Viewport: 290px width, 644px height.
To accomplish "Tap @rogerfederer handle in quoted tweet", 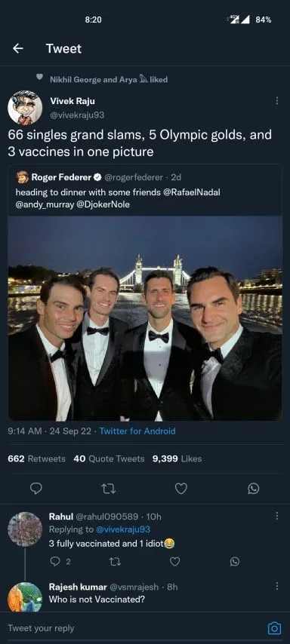I will (134, 177).
